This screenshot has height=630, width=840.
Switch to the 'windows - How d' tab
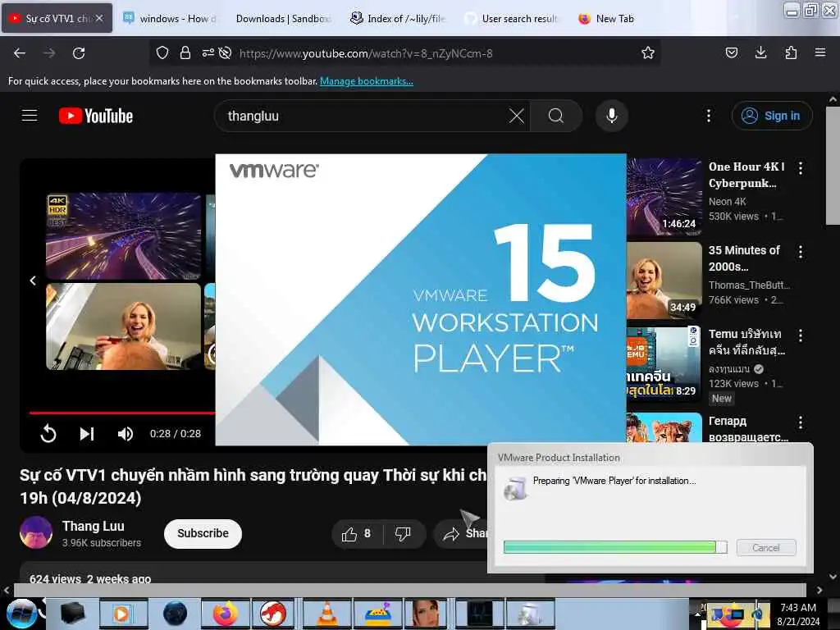click(170, 19)
